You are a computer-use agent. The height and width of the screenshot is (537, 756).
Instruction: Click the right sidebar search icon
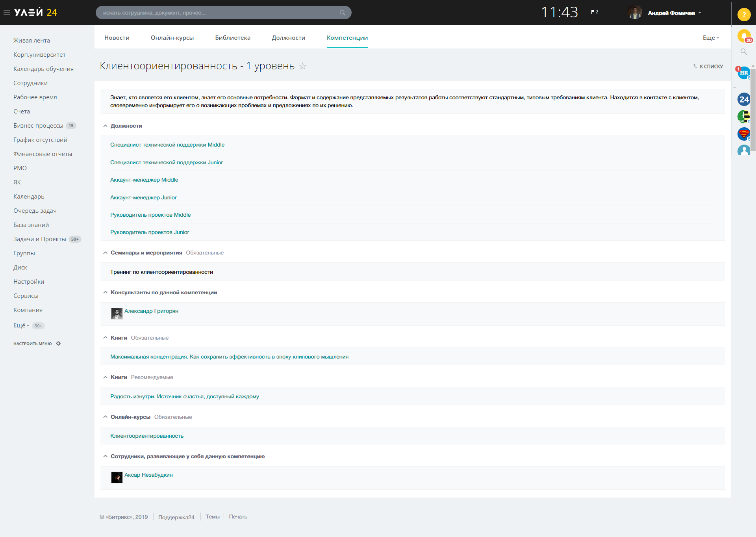tap(744, 52)
